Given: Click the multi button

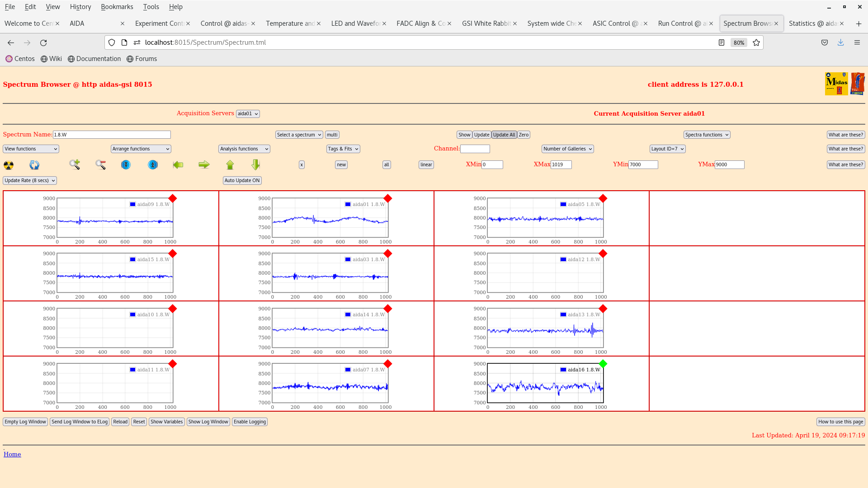Looking at the screenshot, I should [x=332, y=135].
